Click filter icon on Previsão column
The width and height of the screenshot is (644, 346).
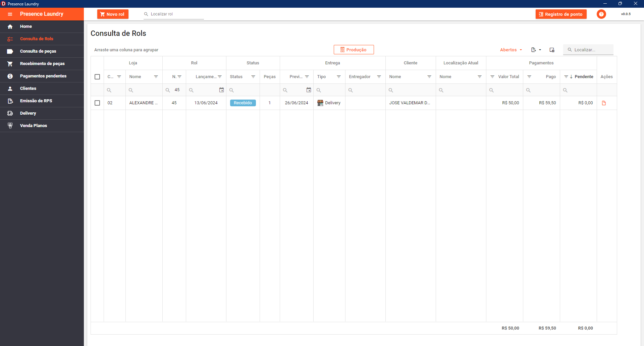(x=307, y=77)
